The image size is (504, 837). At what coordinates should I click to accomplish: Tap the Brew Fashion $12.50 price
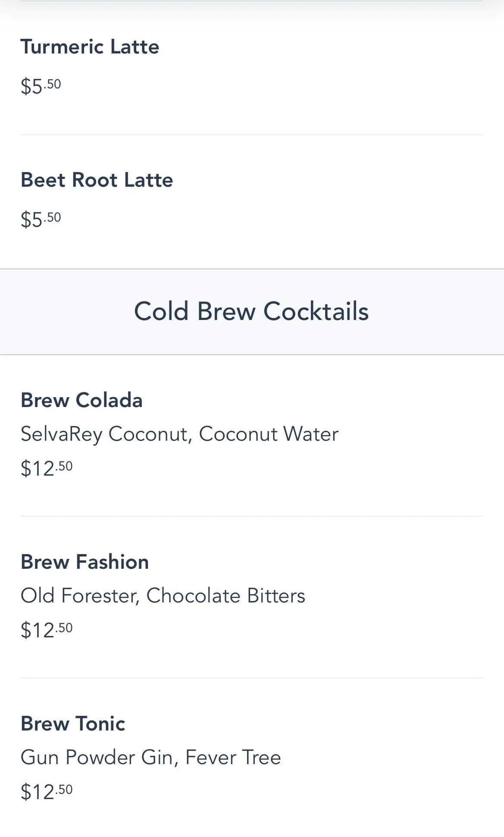(47, 630)
